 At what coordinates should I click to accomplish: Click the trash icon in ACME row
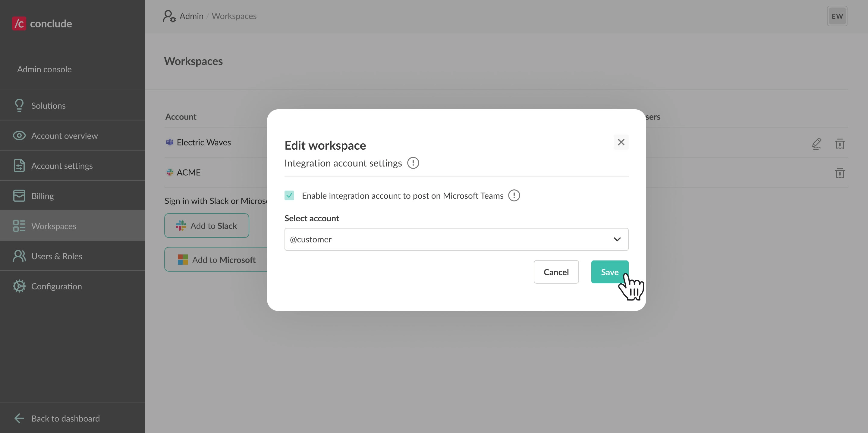pos(840,173)
